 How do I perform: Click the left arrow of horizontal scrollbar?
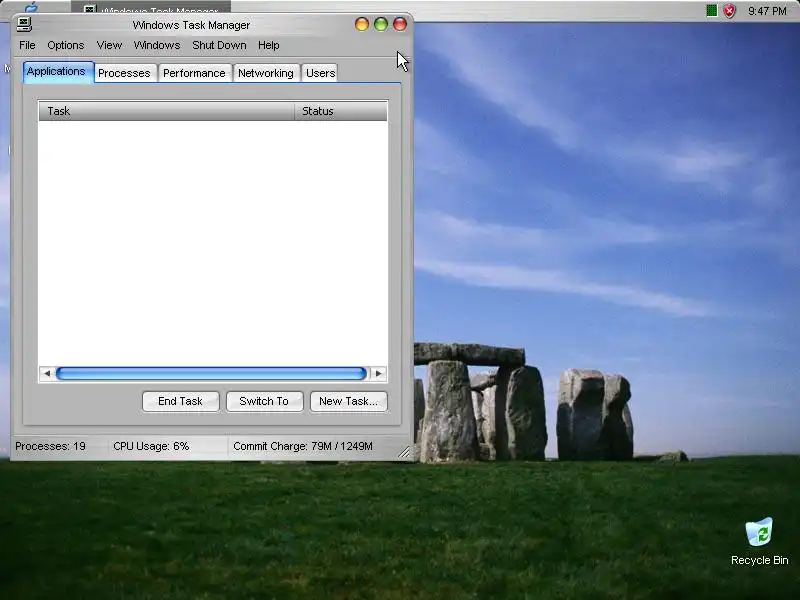pyautogui.click(x=47, y=373)
